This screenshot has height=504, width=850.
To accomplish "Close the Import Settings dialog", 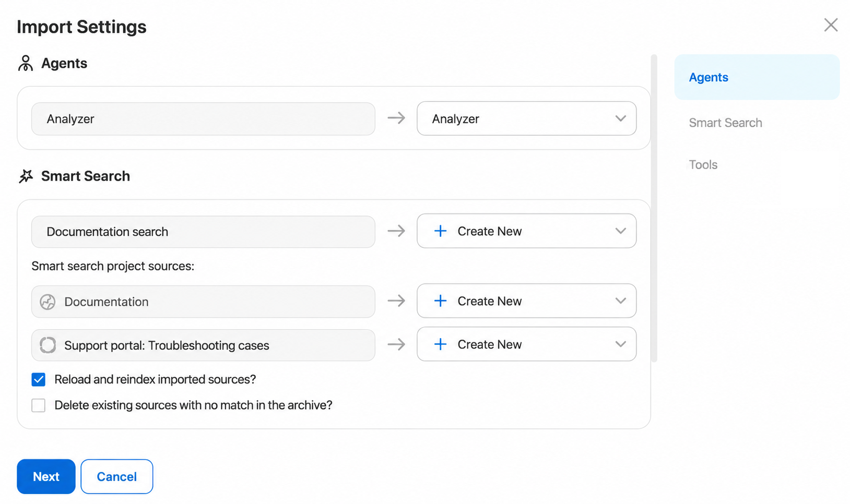I will 831,25.
